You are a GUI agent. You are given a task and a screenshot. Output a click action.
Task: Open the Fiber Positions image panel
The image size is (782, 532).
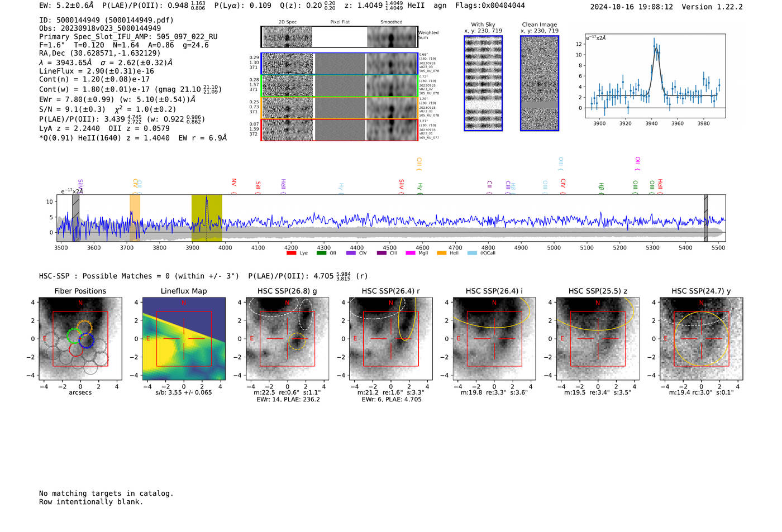pos(80,338)
